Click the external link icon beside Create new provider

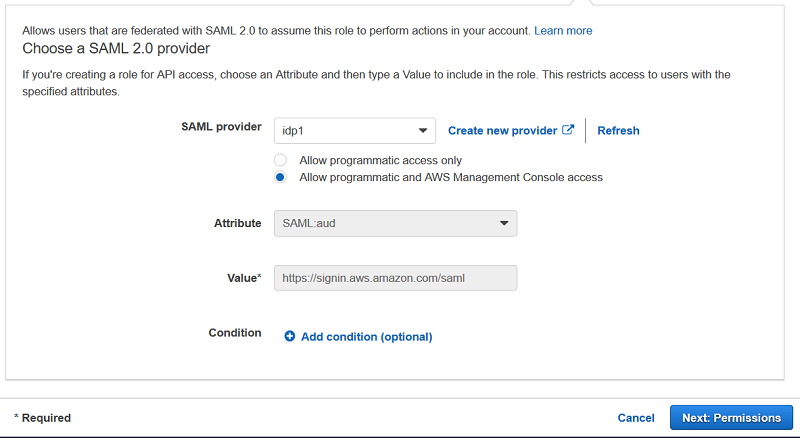569,130
